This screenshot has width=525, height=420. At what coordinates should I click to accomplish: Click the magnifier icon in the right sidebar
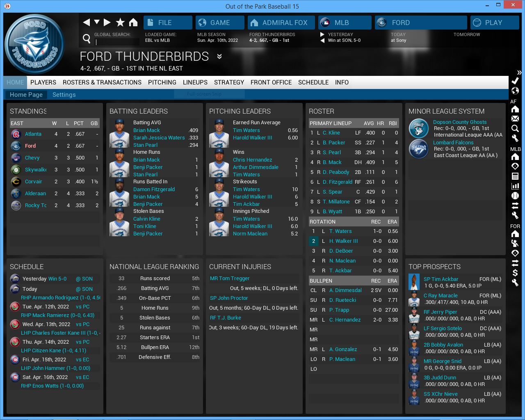coord(515,128)
